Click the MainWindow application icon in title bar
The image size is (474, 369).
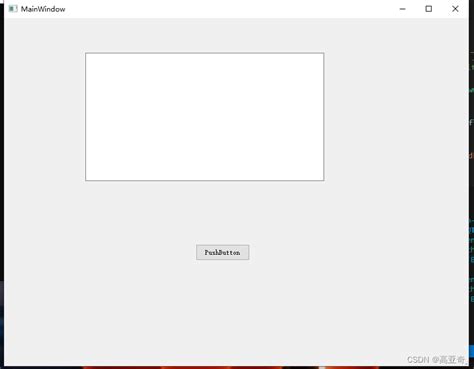point(13,9)
